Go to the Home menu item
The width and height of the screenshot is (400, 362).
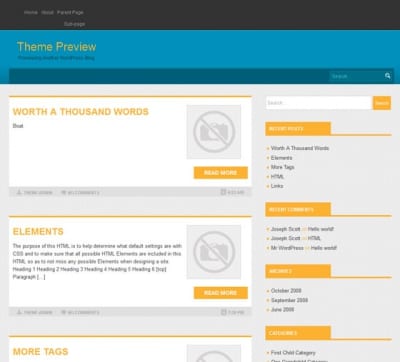coord(31,12)
